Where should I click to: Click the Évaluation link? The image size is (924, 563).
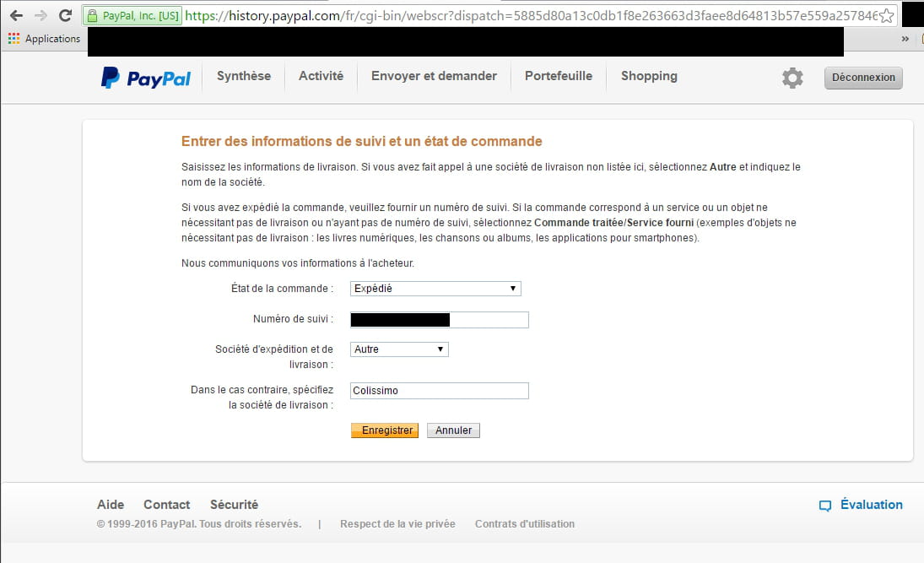point(872,505)
